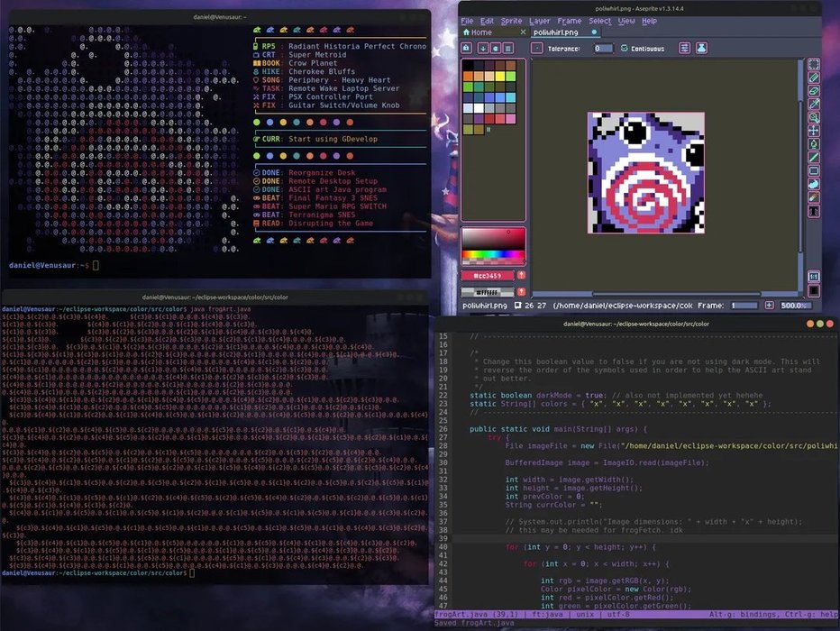Click the Tolerance value field
This screenshot has width=840, height=631.
click(x=603, y=48)
